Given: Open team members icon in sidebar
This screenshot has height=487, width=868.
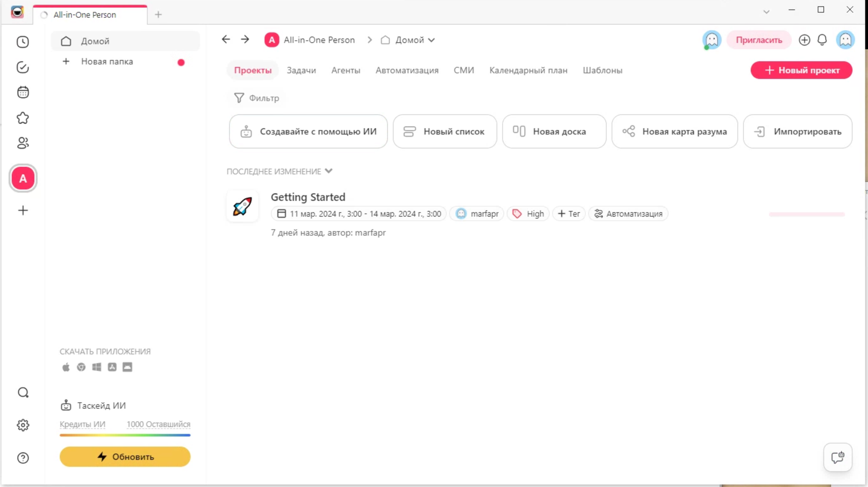Looking at the screenshot, I should (23, 143).
